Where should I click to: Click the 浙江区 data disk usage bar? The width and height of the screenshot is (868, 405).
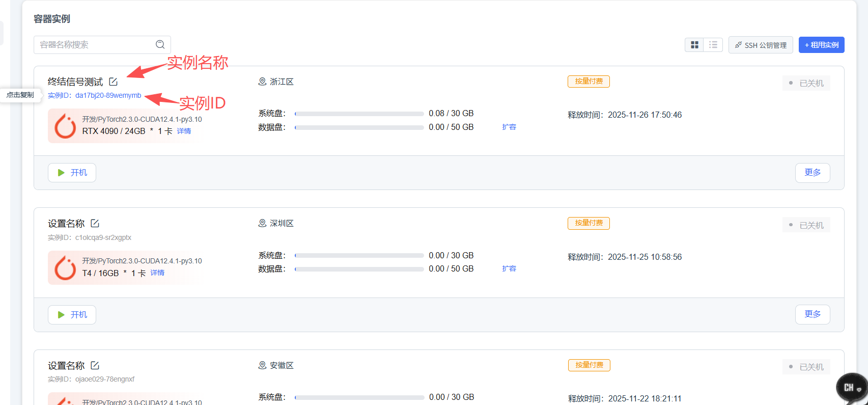pyautogui.click(x=359, y=127)
